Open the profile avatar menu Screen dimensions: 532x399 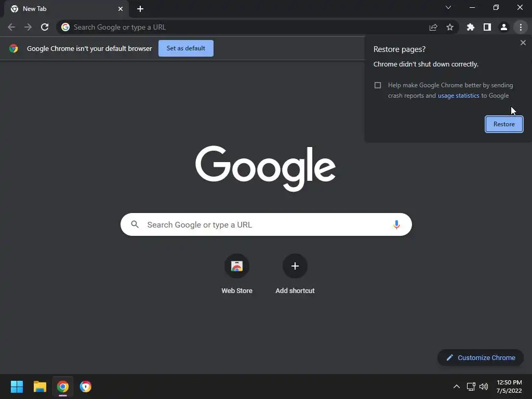click(504, 27)
